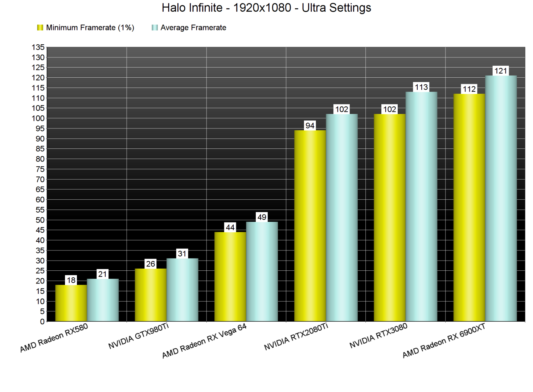Click the RX Vega 64 yellow bar
Screen dimensions: 533x392
pos(230,276)
